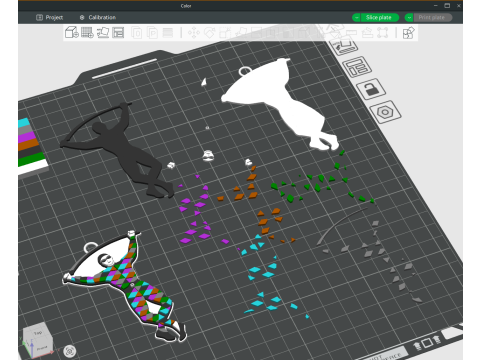Open dropdown arrow beside Print plate
Image resolution: width=480 pixels, height=360 pixels.
[409, 17]
